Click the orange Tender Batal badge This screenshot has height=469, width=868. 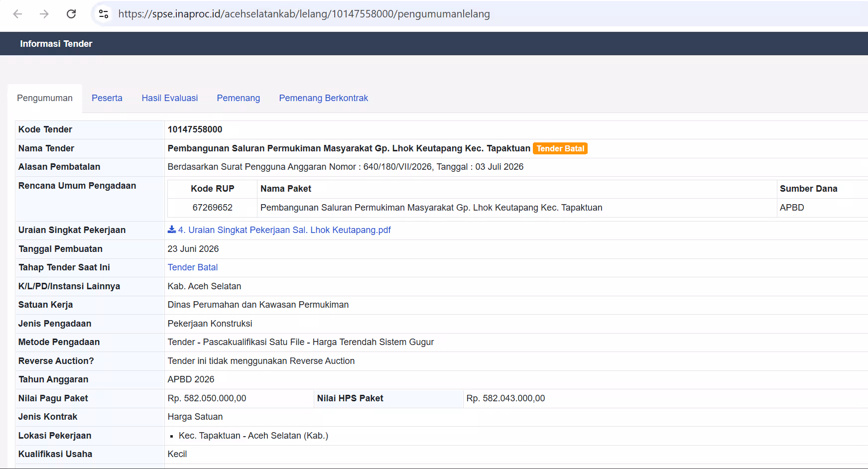click(x=560, y=148)
